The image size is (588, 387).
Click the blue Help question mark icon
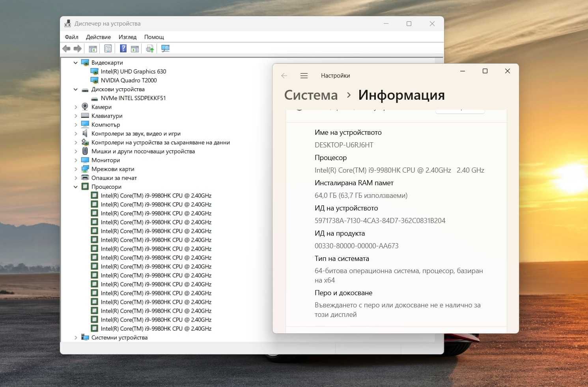[x=123, y=48]
